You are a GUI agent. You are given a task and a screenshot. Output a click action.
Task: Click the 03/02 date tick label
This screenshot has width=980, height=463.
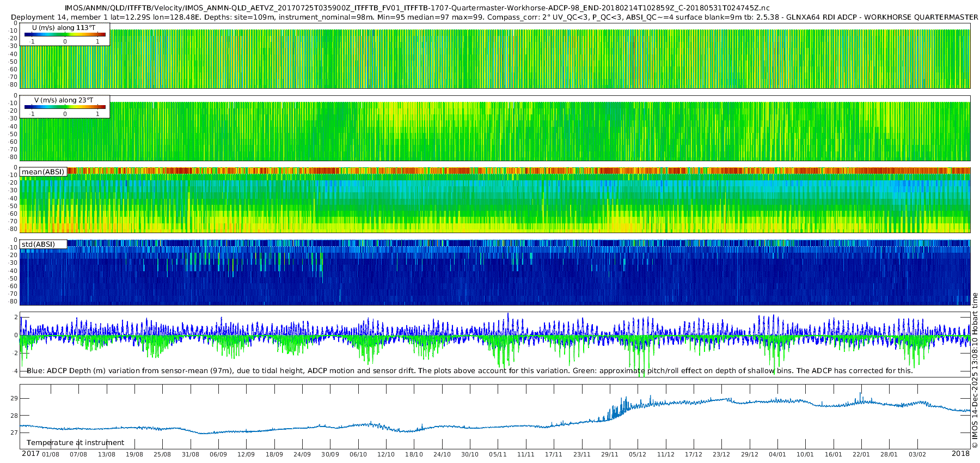coord(917,454)
